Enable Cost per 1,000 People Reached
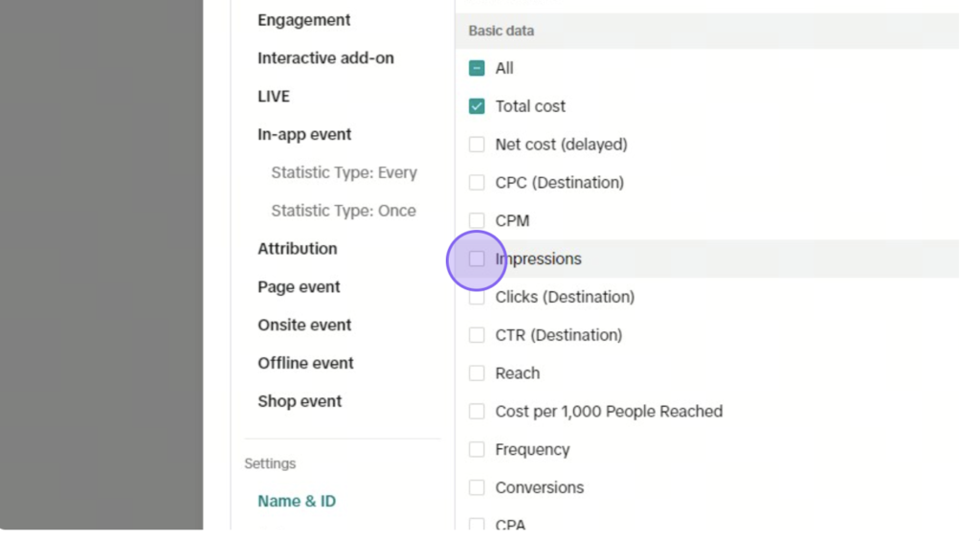The height and width of the screenshot is (541, 980). pyautogui.click(x=477, y=412)
